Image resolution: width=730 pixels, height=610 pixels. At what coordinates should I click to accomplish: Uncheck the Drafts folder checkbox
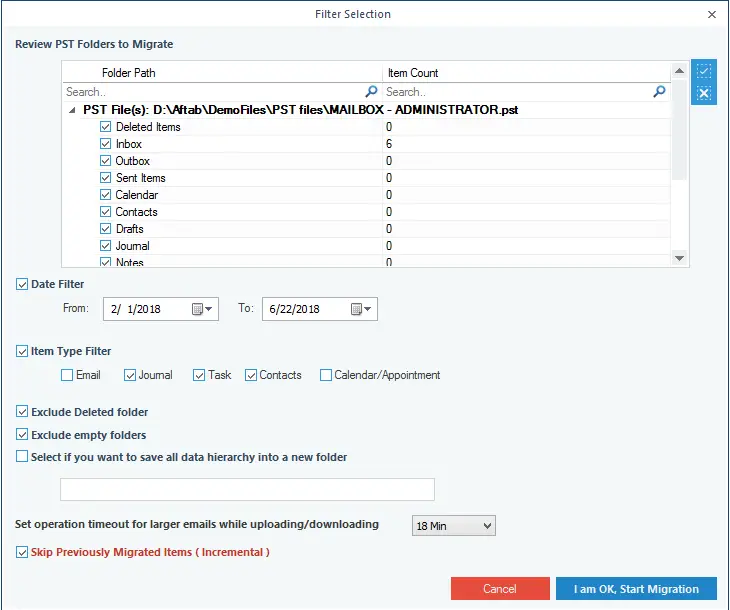106,229
